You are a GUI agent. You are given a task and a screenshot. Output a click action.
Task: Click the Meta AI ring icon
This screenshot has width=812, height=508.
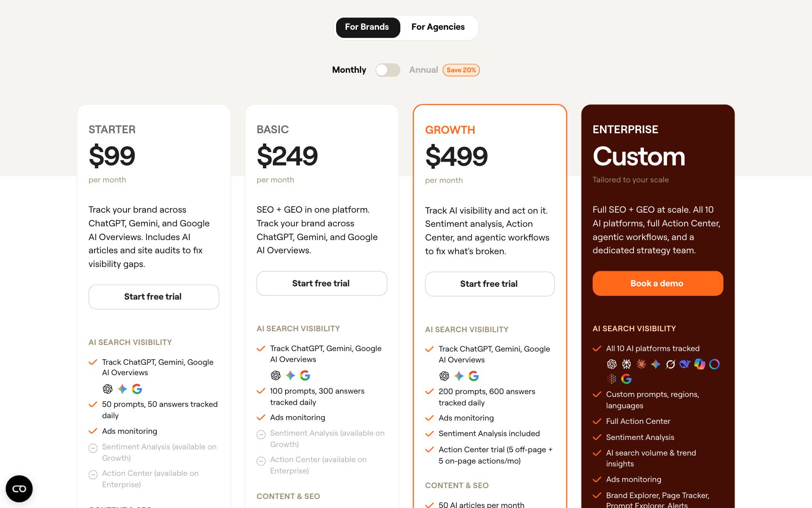(714, 364)
